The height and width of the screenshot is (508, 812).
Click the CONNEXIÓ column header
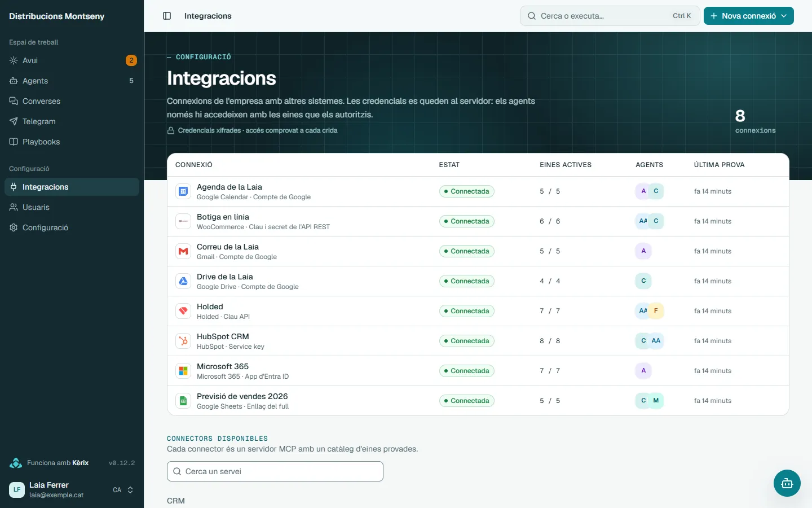pos(194,165)
